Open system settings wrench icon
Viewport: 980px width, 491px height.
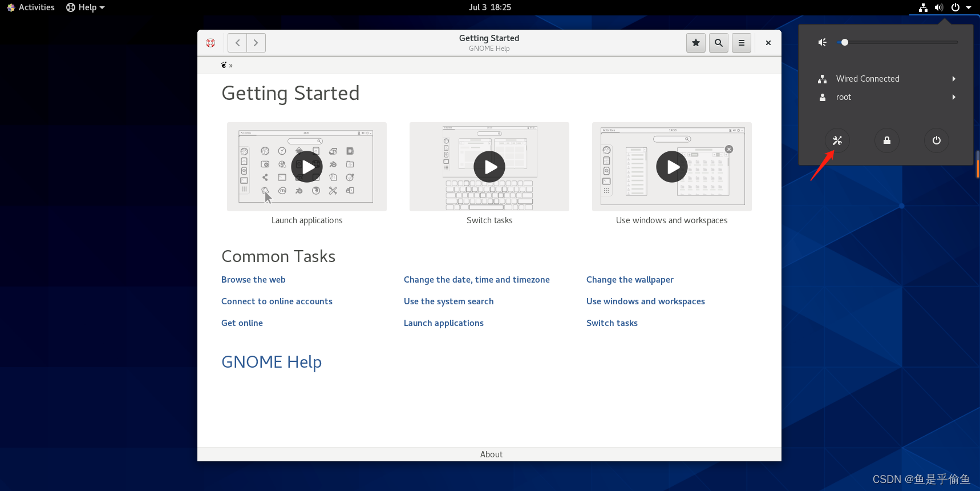coord(837,140)
